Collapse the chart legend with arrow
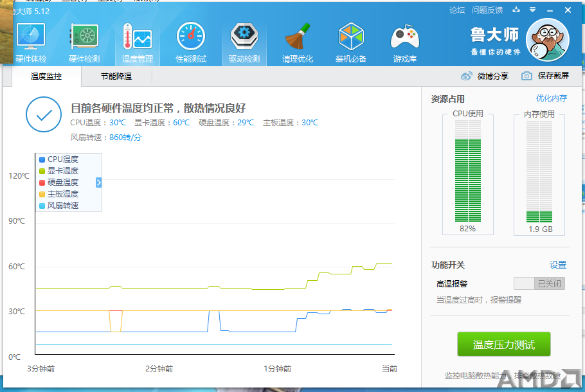585x392 pixels. (x=98, y=183)
